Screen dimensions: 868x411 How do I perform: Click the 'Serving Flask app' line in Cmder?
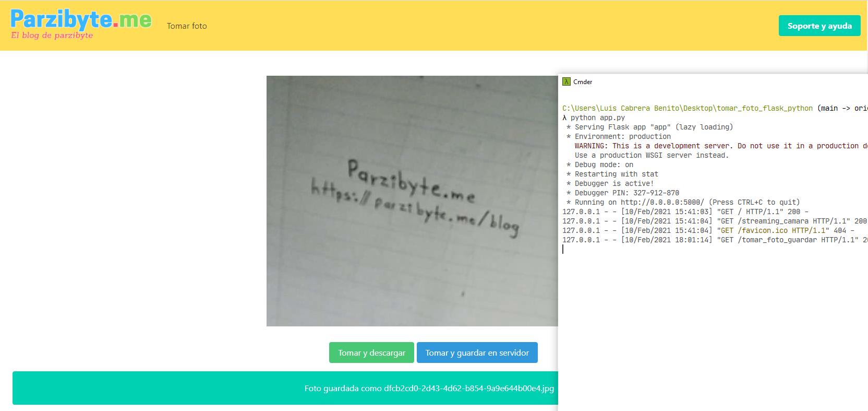pyautogui.click(x=649, y=127)
